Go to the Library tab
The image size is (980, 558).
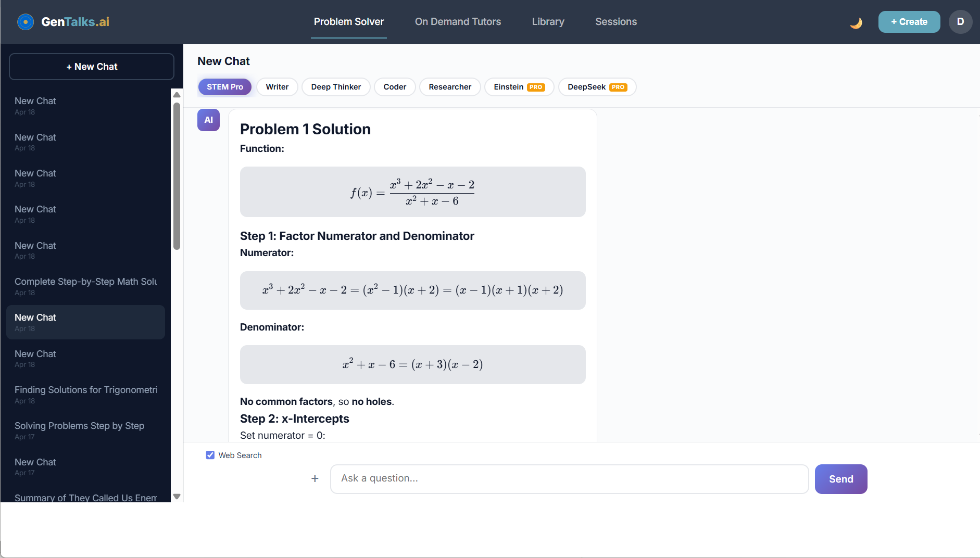click(x=548, y=22)
